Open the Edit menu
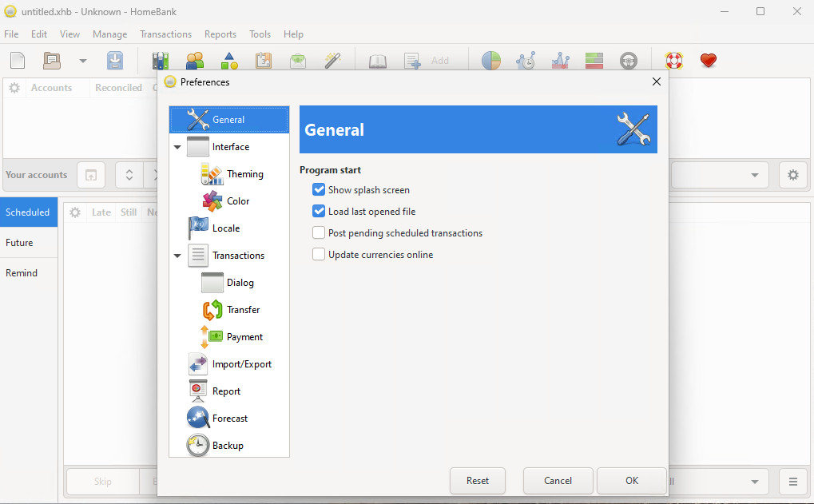This screenshot has height=504, width=814. pos(39,34)
